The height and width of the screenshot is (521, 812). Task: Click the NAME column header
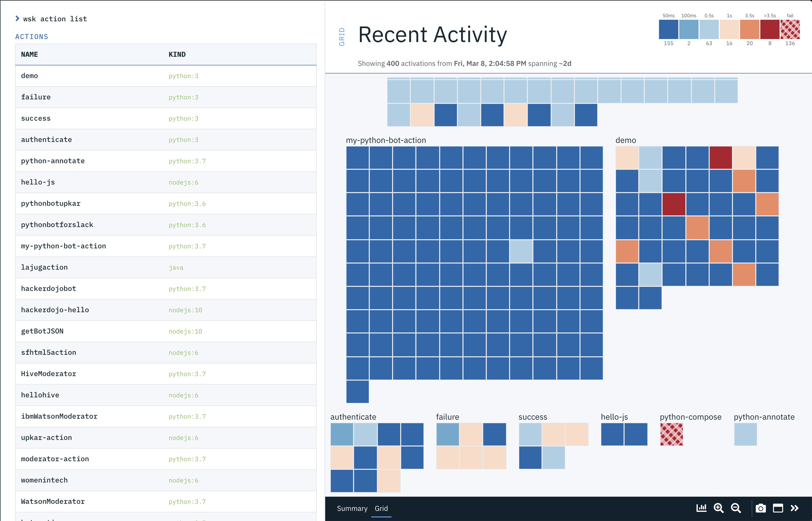click(29, 54)
